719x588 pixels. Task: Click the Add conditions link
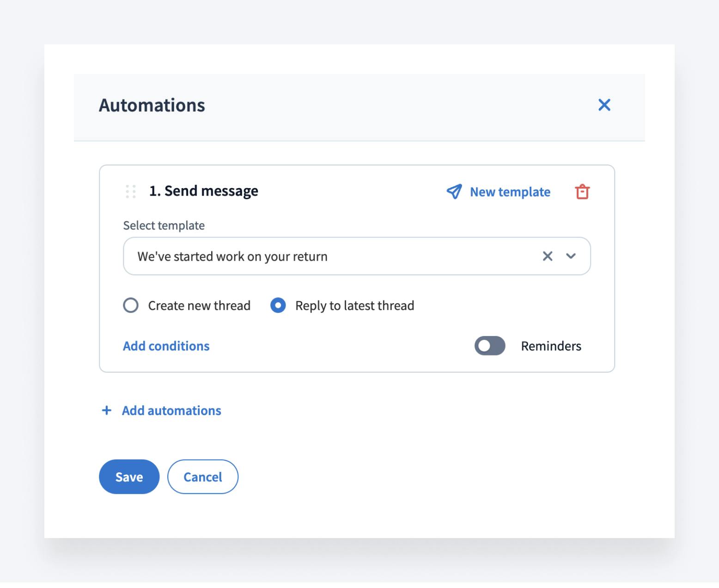click(x=166, y=346)
